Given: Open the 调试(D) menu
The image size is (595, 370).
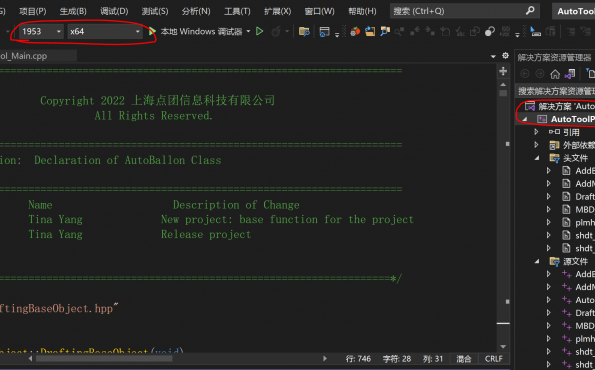Looking at the screenshot, I should (x=114, y=11).
